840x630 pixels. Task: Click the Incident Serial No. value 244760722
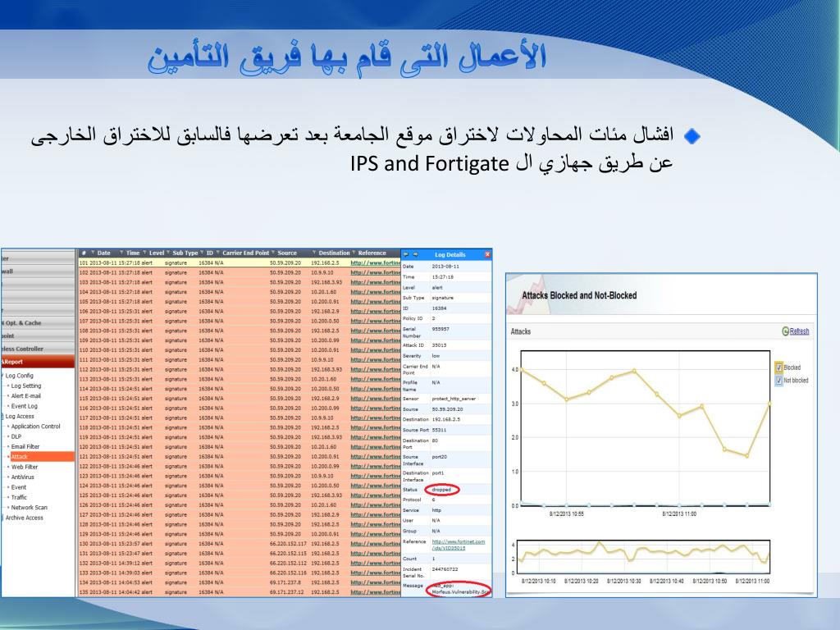click(x=445, y=569)
